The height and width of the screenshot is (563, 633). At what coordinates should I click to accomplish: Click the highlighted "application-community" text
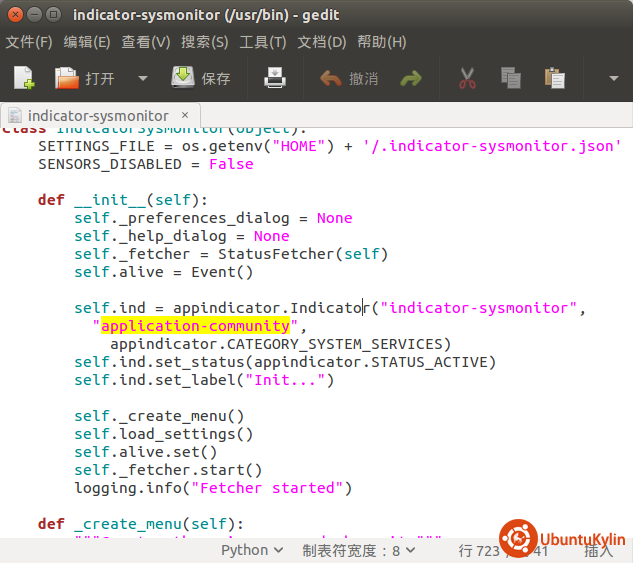click(195, 326)
